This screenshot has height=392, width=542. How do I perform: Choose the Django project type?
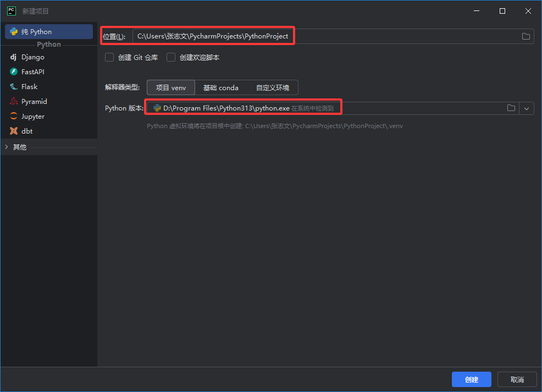click(x=49, y=57)
